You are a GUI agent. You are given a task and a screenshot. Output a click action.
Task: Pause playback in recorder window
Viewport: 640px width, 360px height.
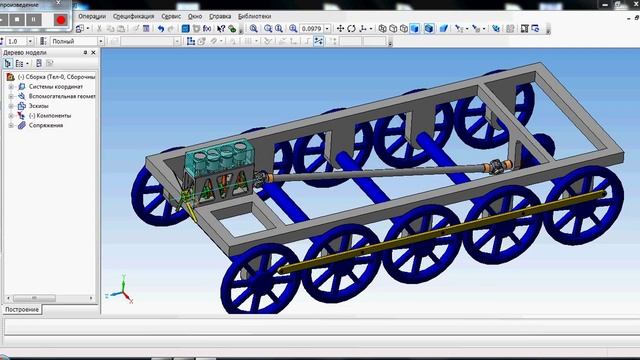click(x=34, y=19)
